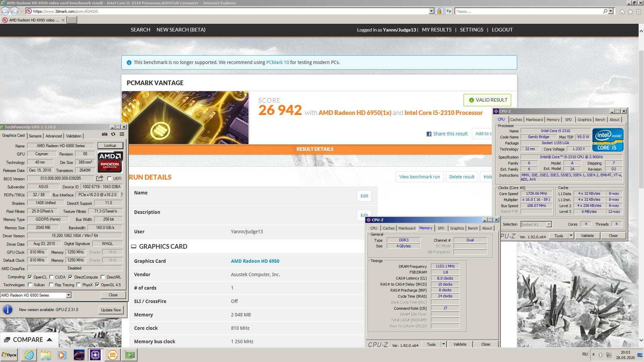This screenshot has height=362, width=644.
Task: Click the Lookup button in GPU-Z
Action: tap(110, 145)
